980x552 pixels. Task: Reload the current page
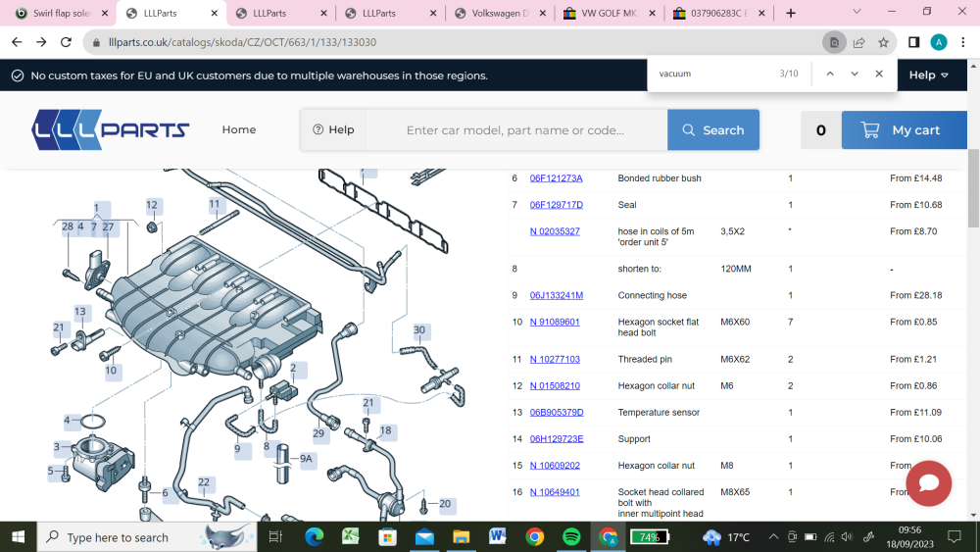pyautogui.click(x=66, y=42)
